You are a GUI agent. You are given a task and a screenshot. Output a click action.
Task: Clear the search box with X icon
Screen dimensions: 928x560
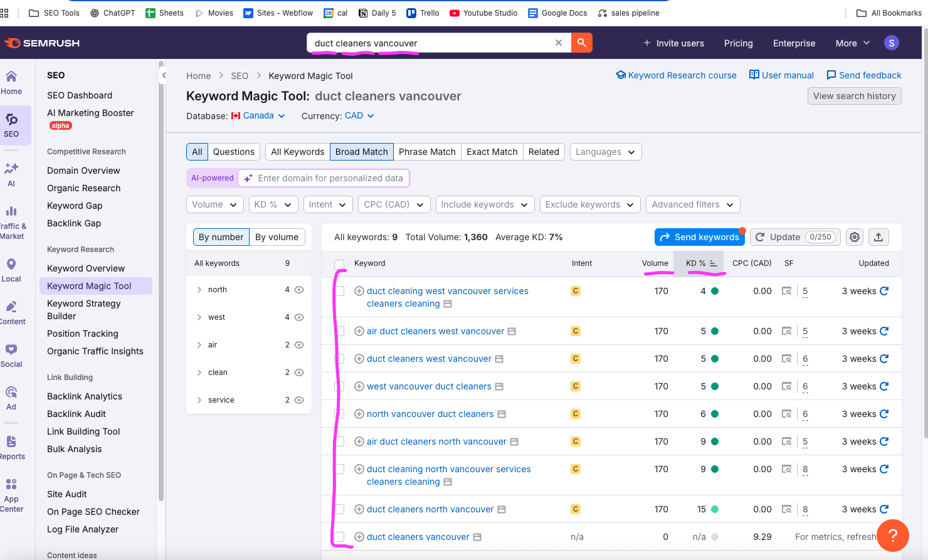(x=559, y=43)
